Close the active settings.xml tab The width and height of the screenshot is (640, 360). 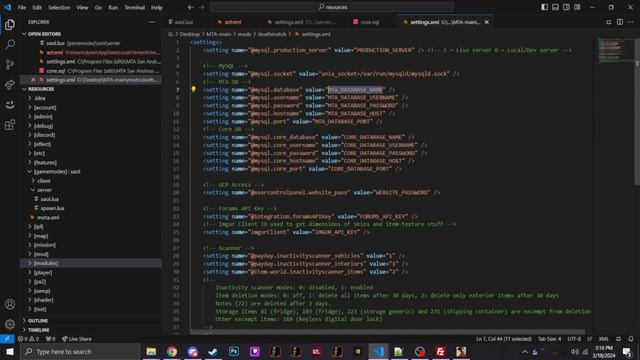pos(487,22)
